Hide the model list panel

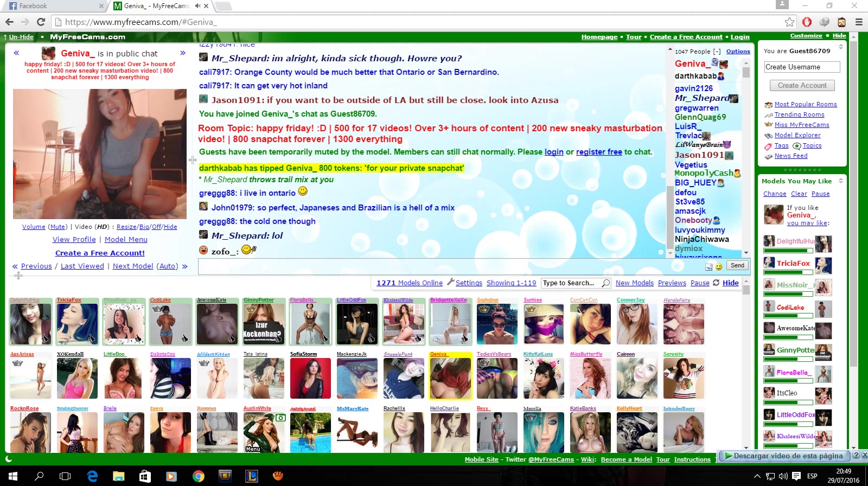point(731,283)
